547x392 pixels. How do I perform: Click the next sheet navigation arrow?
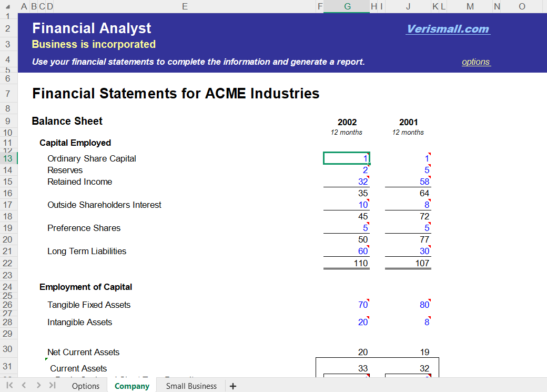point(38,386)
